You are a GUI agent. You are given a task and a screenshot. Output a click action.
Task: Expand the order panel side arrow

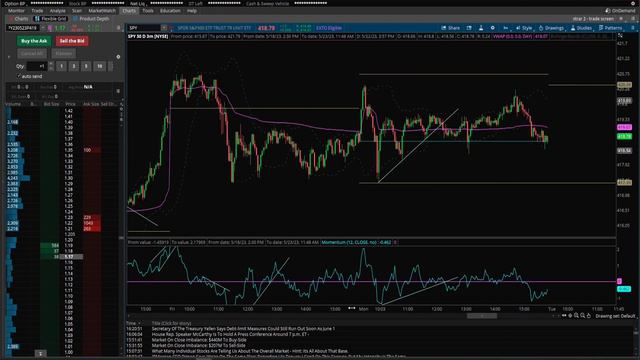(x=9, y=57)
